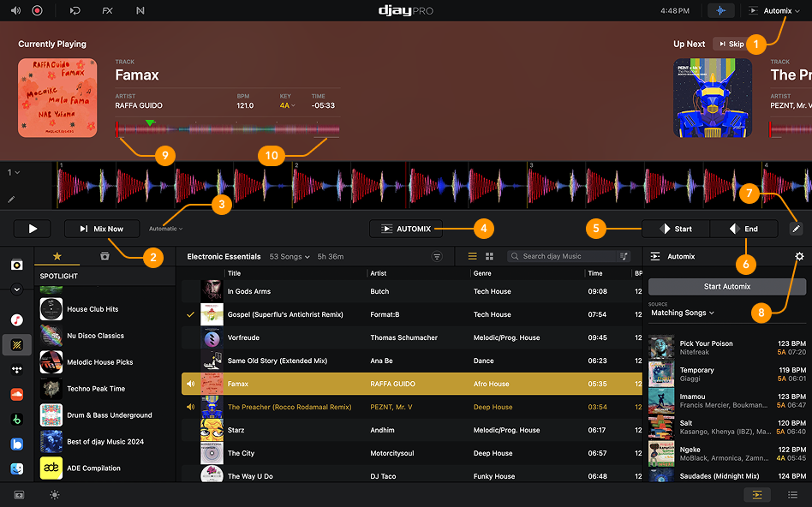Click the Famax track overview waveform
The image size is (812, 507).
[228, 130]
